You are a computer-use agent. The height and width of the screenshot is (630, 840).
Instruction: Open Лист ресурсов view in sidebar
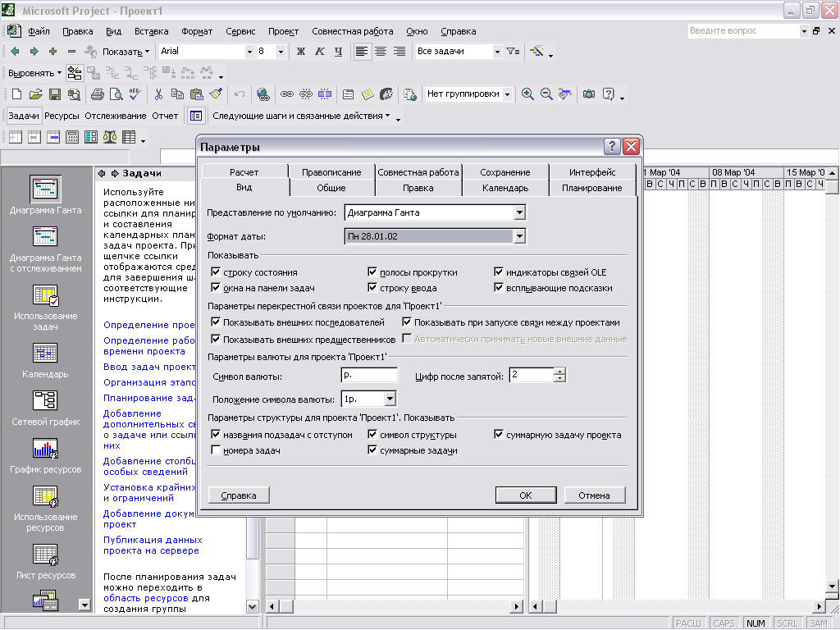pos(46,562)
